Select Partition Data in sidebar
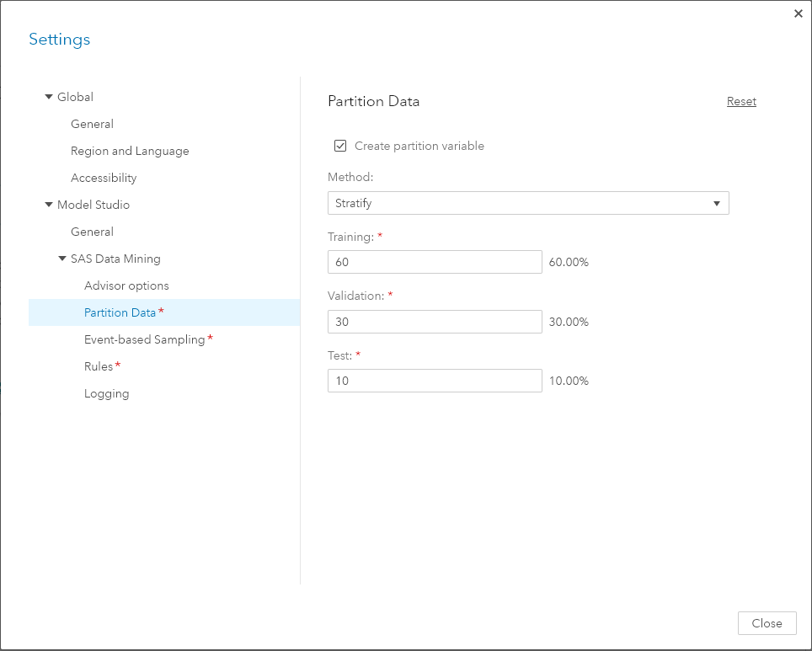The width and height of the screenshot is (812, 651). tap(120, 312)
